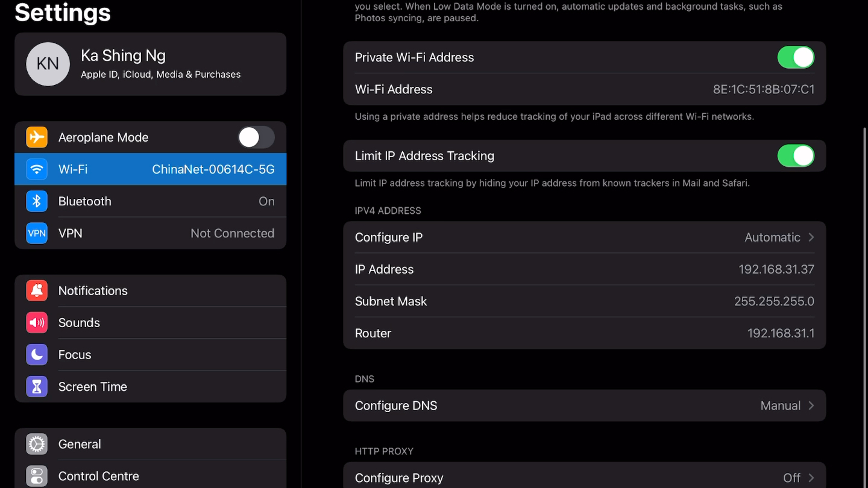Tap the General gear icon

pyautogui.click(x=37, y=444)
